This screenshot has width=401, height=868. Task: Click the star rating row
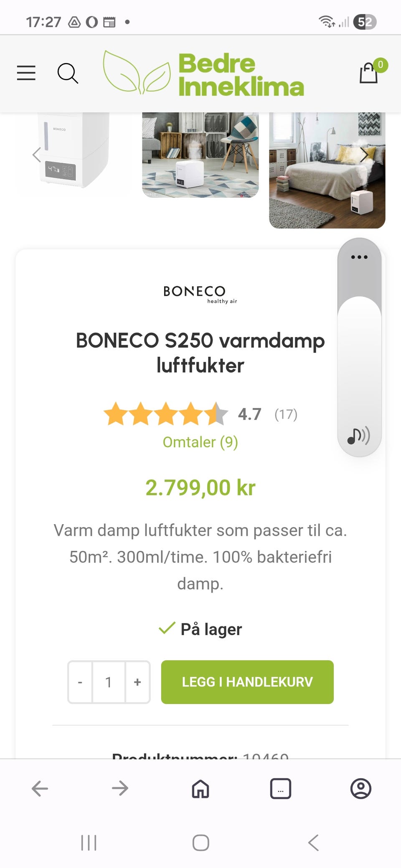[166, 414]
